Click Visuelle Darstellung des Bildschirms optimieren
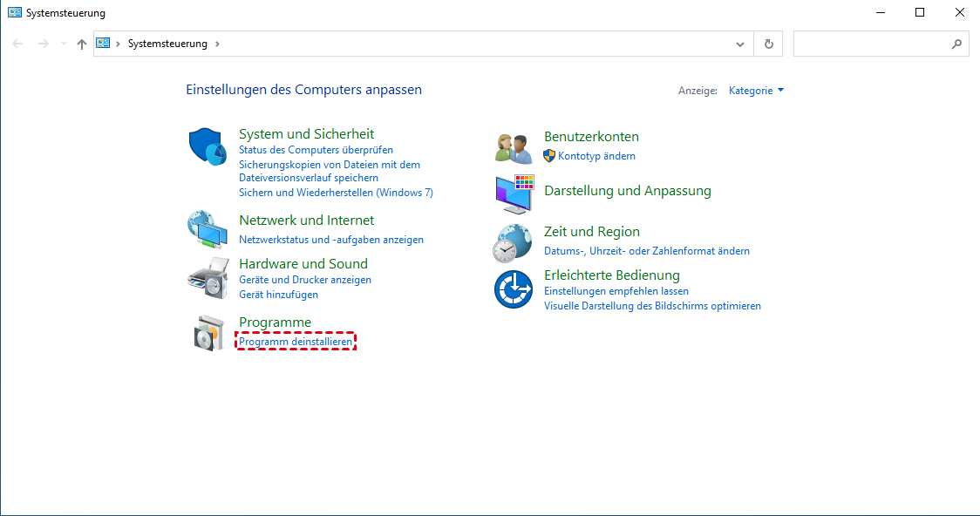 coord(652,306)
